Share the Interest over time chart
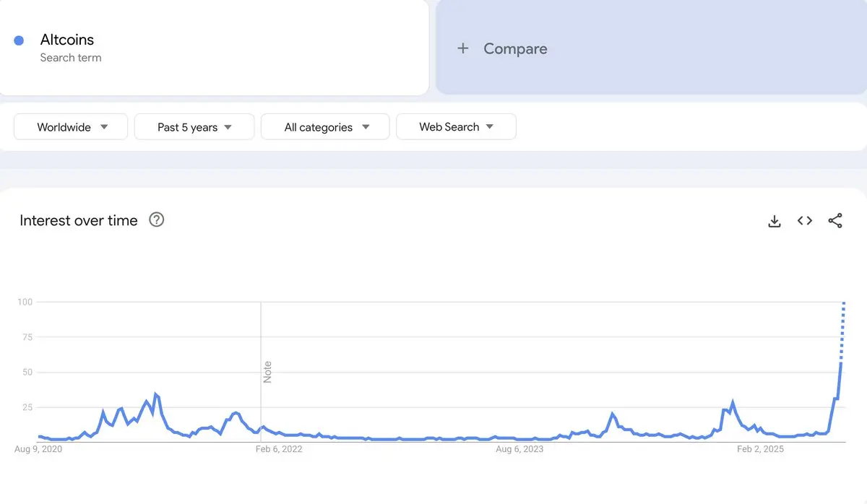867x504 pixels. tap(835, 221)
